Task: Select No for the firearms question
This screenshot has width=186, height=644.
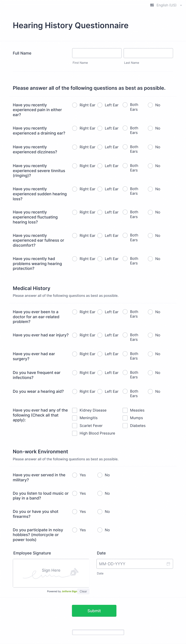Action: tap(100, 512)
